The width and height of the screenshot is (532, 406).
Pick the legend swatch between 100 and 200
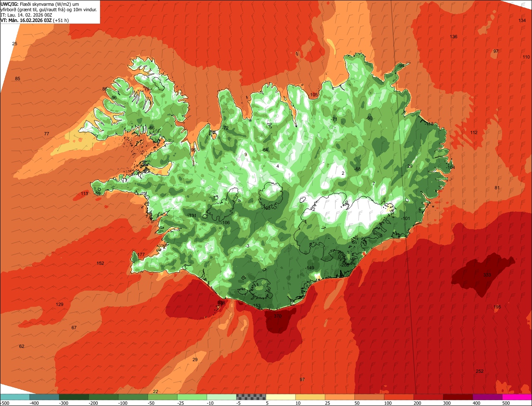[x=398, y=397]
